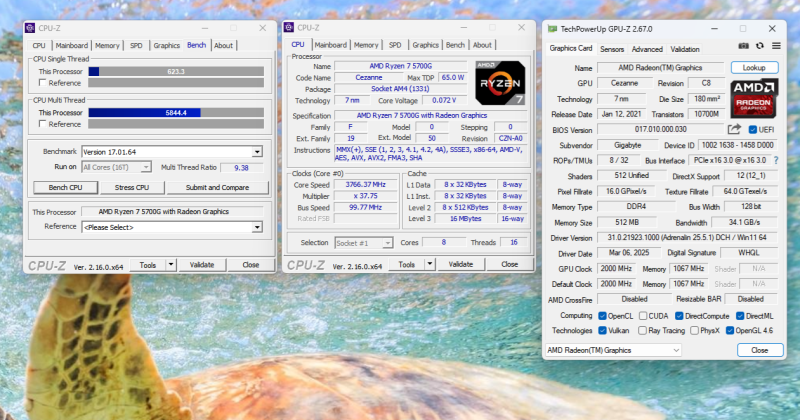Viewport: 800px width, 420px height.
Task: Click Bandwidth 34.1 GB/s value
Action: [744, 223]
